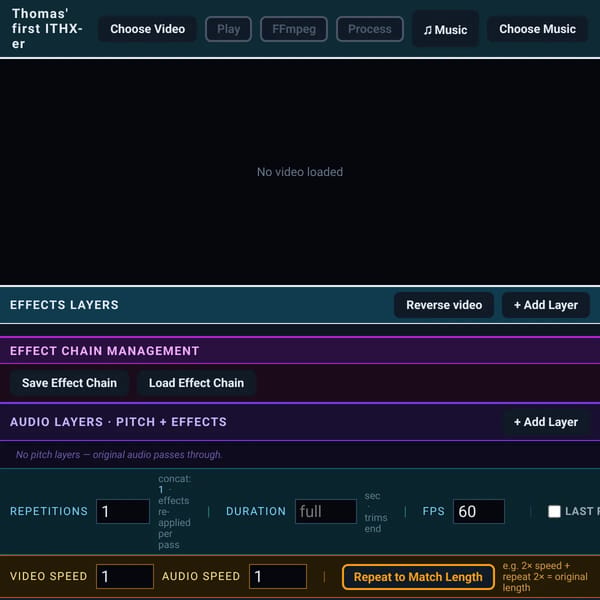600x600 pixels.
Task: Click Repeat to Match Length button
Action: click(418, 577)
